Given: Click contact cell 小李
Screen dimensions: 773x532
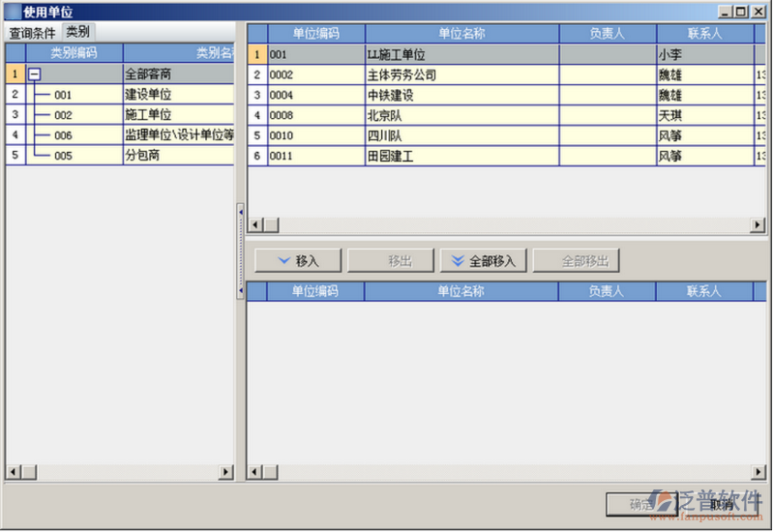Looking at the screenshot, I should (x=705, y=54).
